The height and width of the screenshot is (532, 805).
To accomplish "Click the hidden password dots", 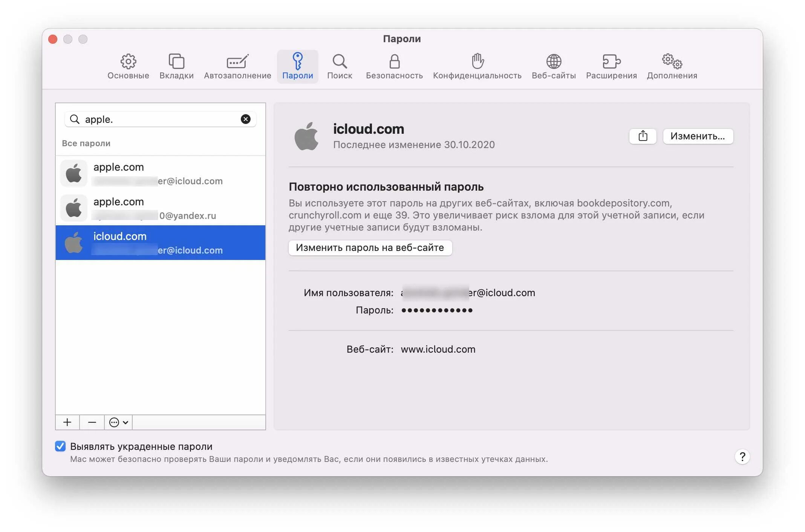I will tap(437, 310).
